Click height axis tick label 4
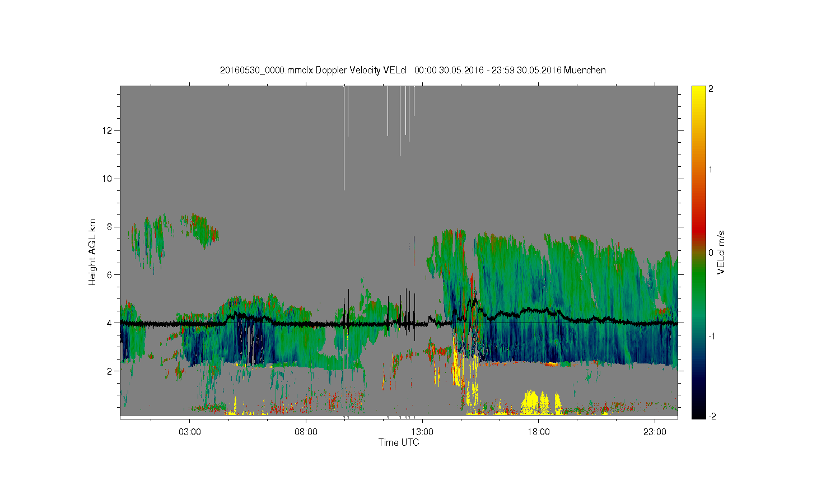 [110, 323]
